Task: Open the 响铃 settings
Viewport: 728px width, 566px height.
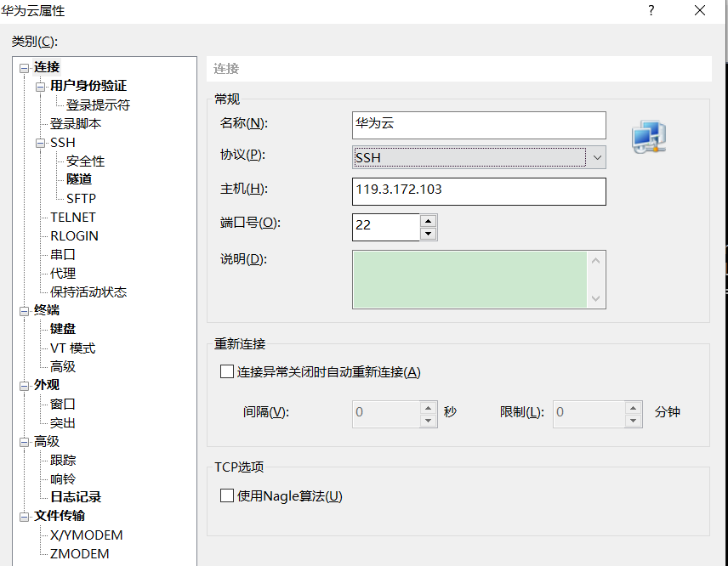Action: tap(63, 478)
